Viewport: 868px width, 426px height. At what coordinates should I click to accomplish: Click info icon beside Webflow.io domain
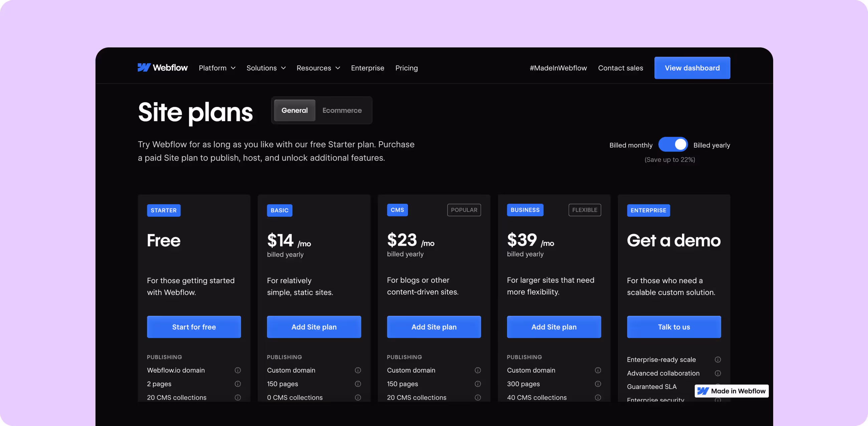tap(238, 370)
